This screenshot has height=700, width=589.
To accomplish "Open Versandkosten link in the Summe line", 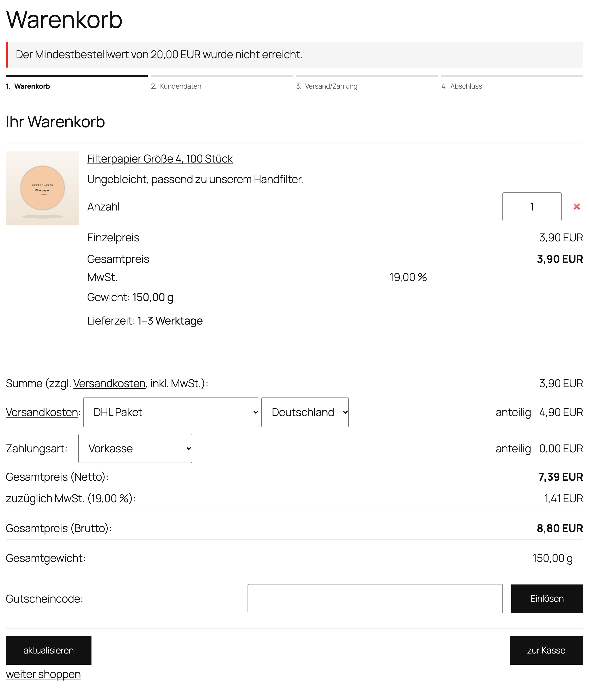I will [x=110, y=383].
